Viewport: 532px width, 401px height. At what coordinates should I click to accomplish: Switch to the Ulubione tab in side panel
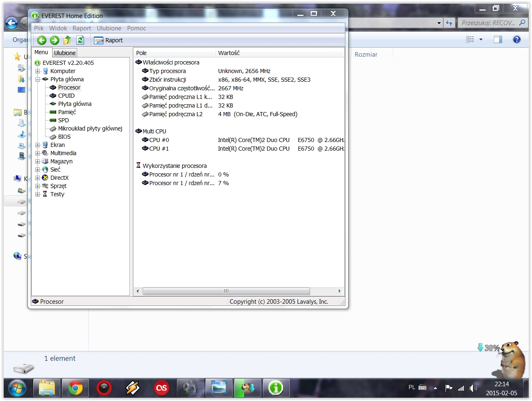tap(65, 53)
